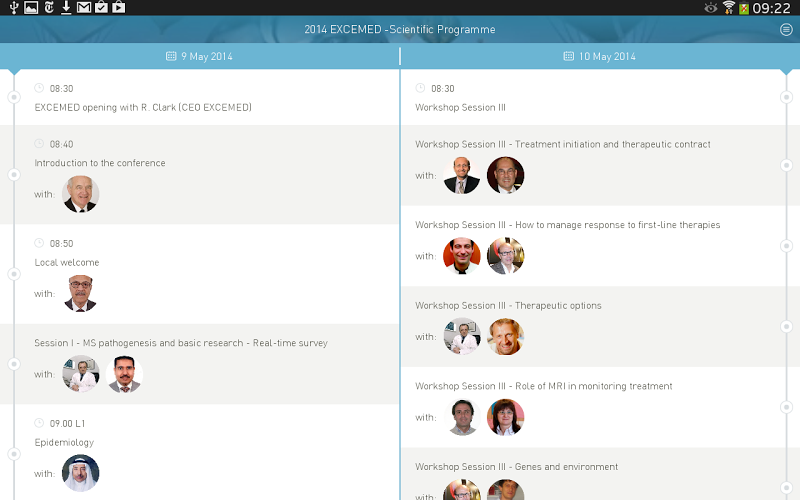Tap timeline marker beside Session I
The width and height of the screenshot is (800, 500).
coord(14,364)
